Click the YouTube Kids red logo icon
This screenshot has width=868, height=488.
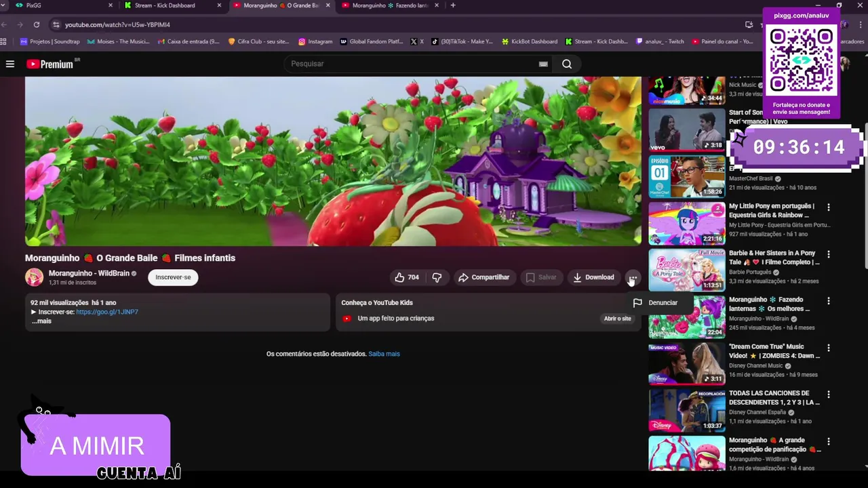pos(347,319)
